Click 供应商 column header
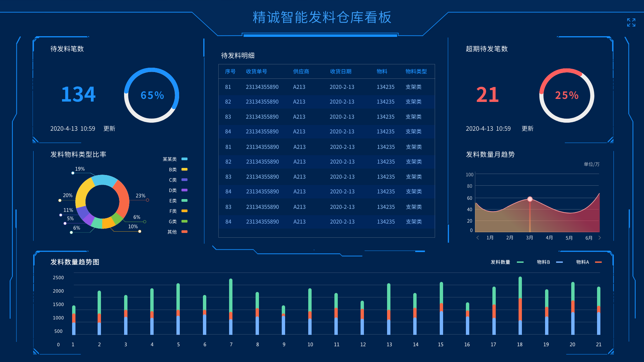 [x=301, y=71]
